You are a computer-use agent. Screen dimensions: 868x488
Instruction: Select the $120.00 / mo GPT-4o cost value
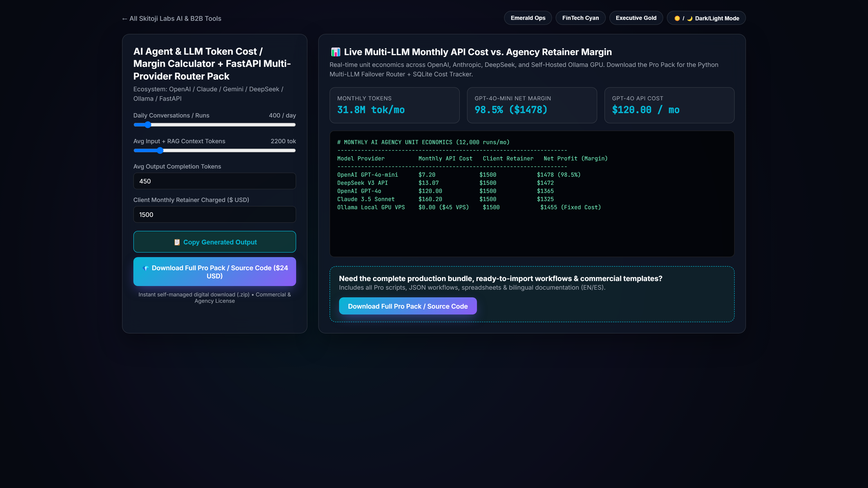[x=646, y=110]
